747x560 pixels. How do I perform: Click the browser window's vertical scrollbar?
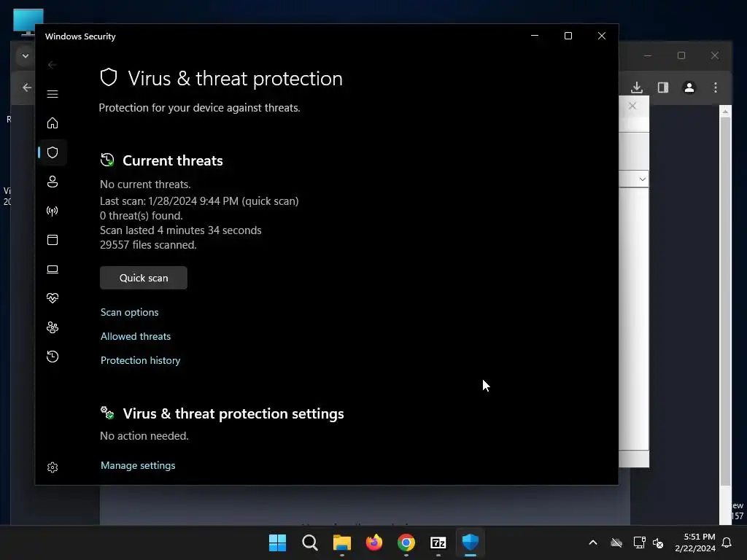click(725, 300)
